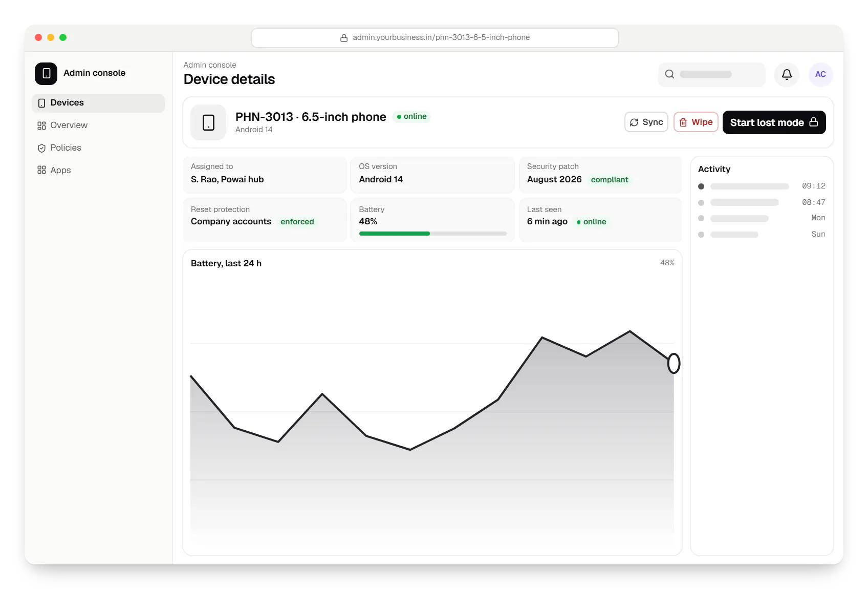Click the battery level progress bar
This screenshot has width=868, height=589.
point(433,234)
